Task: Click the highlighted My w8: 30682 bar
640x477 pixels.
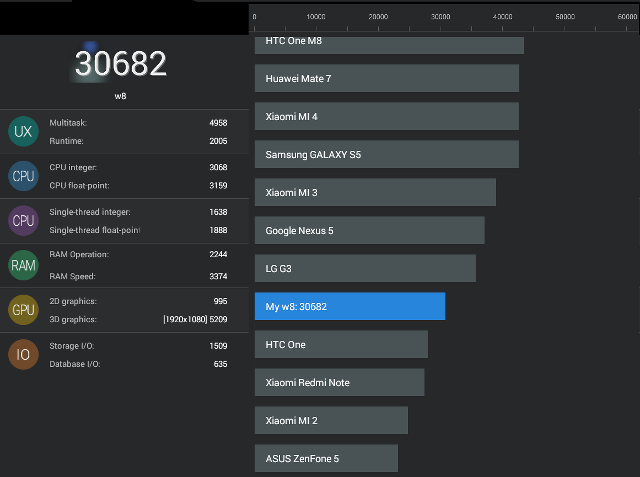Action: click(350, 306)
